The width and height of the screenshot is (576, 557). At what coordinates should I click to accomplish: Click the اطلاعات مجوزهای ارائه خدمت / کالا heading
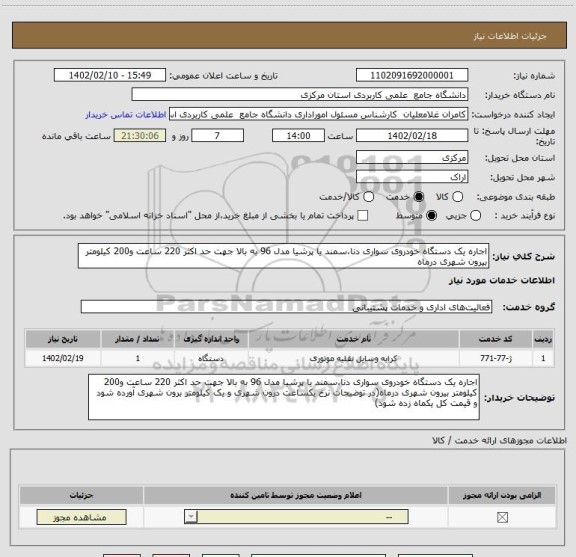[x=500, y=440]
